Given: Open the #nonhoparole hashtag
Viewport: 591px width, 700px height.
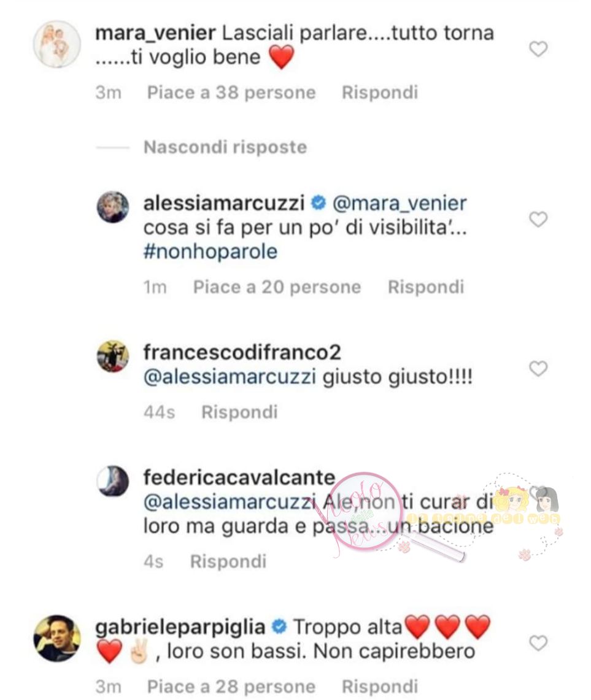Looking at the screenshot, I should coord(211,252).
